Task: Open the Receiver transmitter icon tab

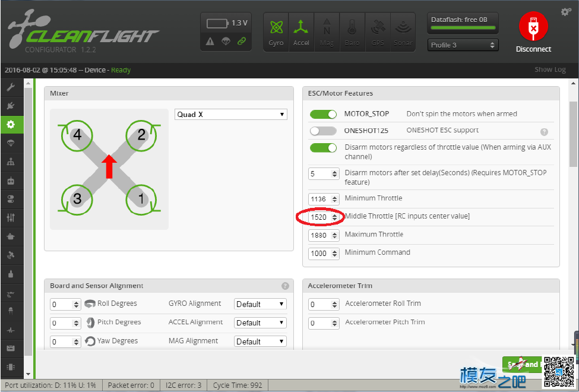Action: coord(11,181)
